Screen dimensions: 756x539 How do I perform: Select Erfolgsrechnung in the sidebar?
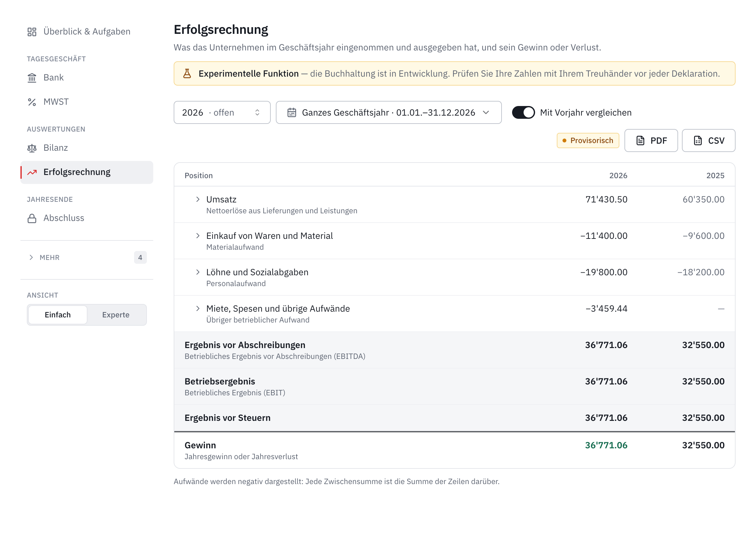(x=87, y=172)
